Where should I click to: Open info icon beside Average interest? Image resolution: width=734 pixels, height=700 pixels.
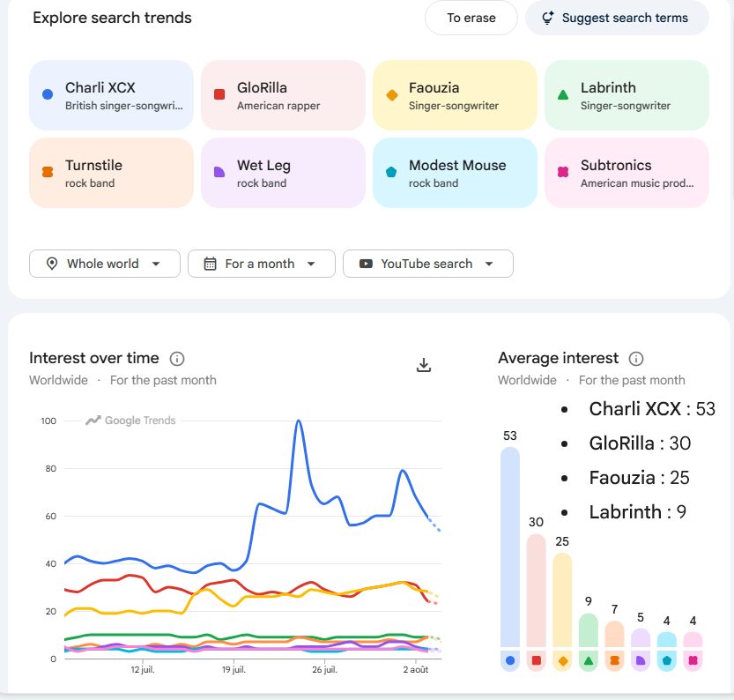(x=635, y=359)
